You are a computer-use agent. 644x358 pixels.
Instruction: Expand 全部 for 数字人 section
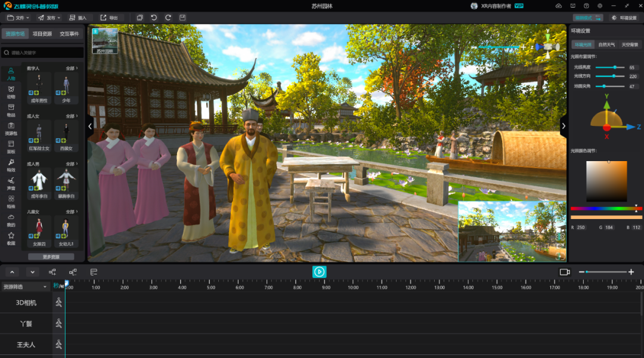coord(72,68)
